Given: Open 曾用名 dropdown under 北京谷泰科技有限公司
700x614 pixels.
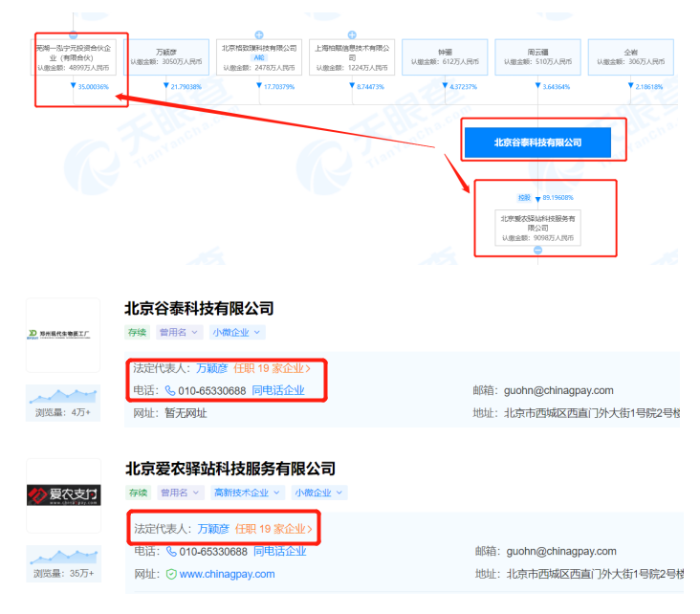Looking at the screenshot, I should (180, 333).
